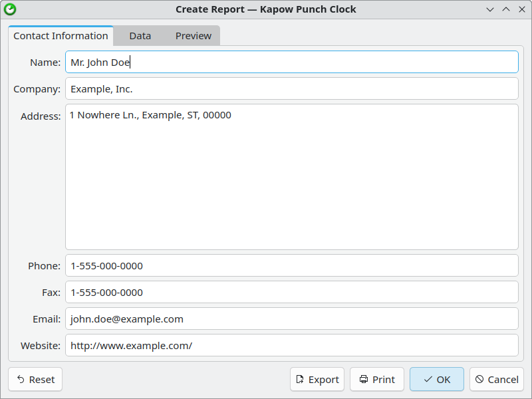532x399 pixels.
Task: Click the Create Report title bar text
Action: 265,9
